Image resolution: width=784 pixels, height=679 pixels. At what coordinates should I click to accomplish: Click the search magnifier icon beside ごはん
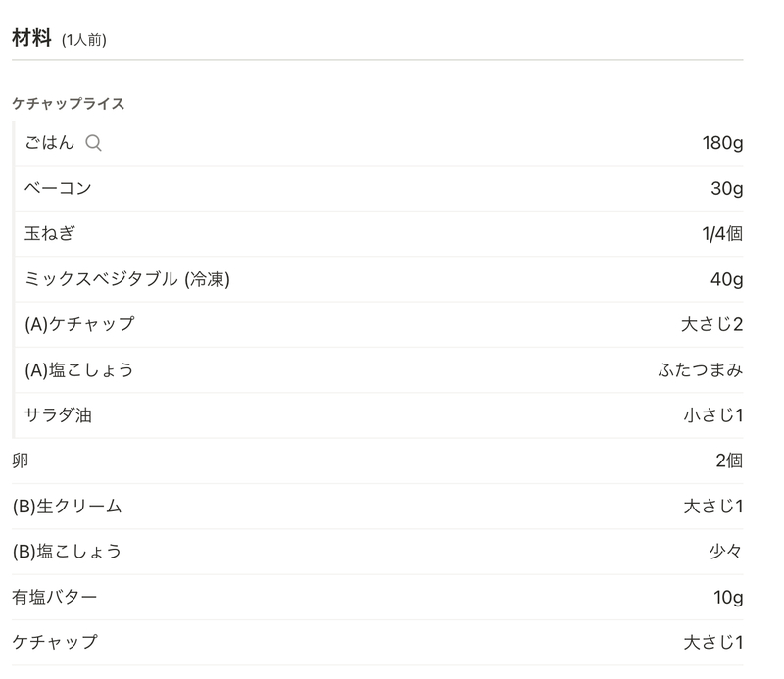93,143
